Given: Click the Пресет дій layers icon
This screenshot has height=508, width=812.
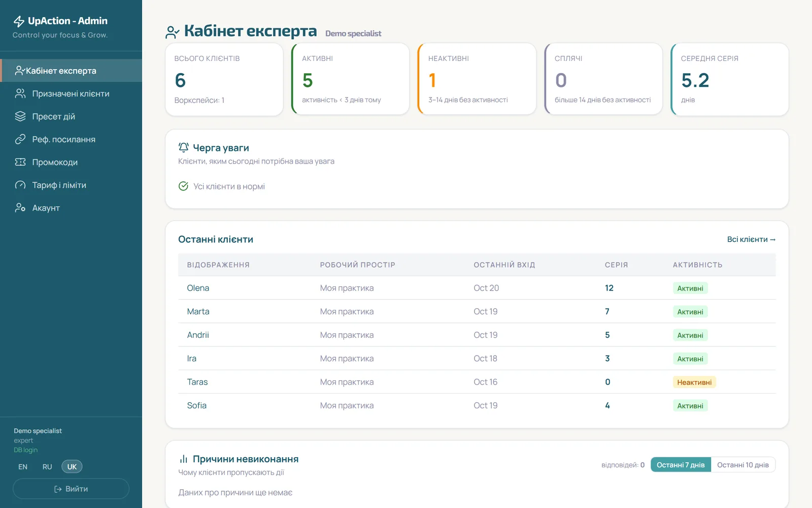Looking at the screenshot, I should click(20, 116).
